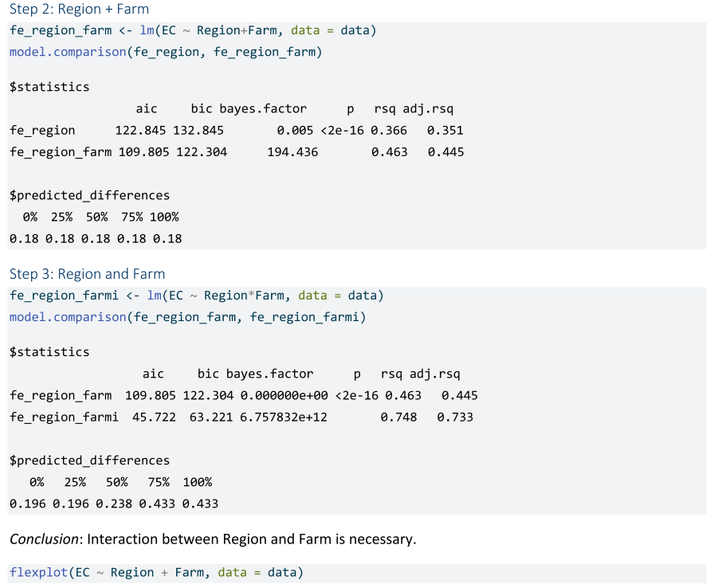Click the rsq value 0.366

pyautogui.click(x=389, y=131)
